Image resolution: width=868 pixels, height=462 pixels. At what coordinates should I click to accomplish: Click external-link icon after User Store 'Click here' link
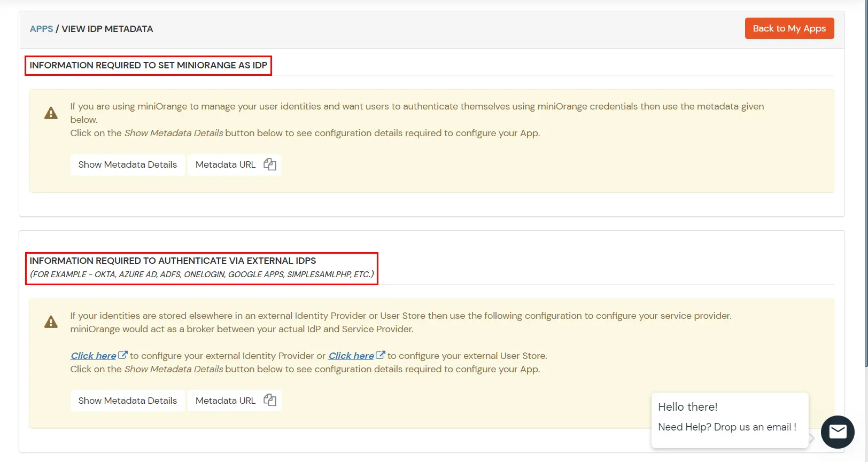pos(380,355)
